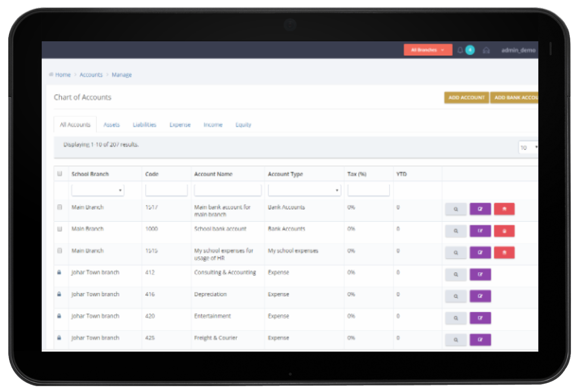Screen dimensions: 577x392
Task: Open the All Branches dropdown
Action: [427, 50]
